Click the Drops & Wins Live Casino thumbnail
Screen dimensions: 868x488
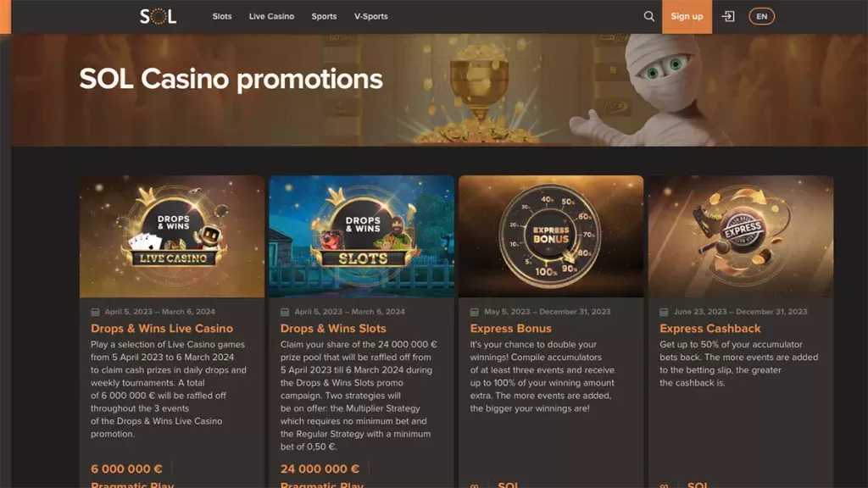click(x=172, y=237)
